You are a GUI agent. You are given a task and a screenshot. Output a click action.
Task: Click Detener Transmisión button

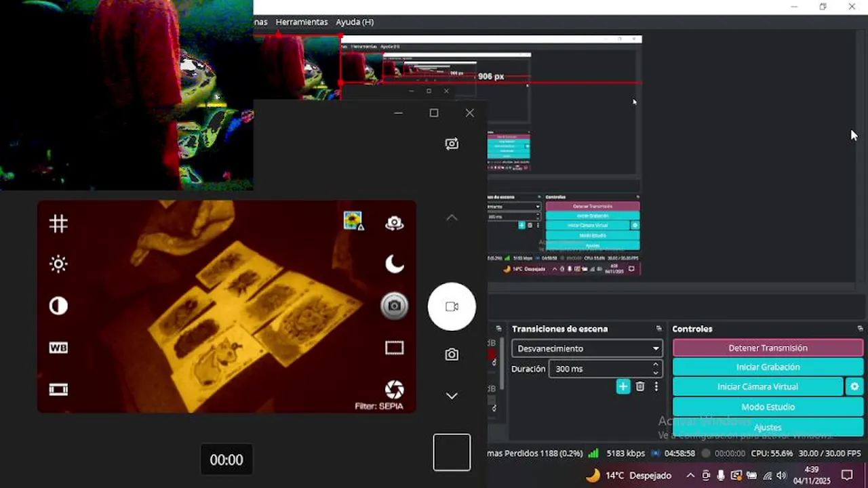pos(768,348)
